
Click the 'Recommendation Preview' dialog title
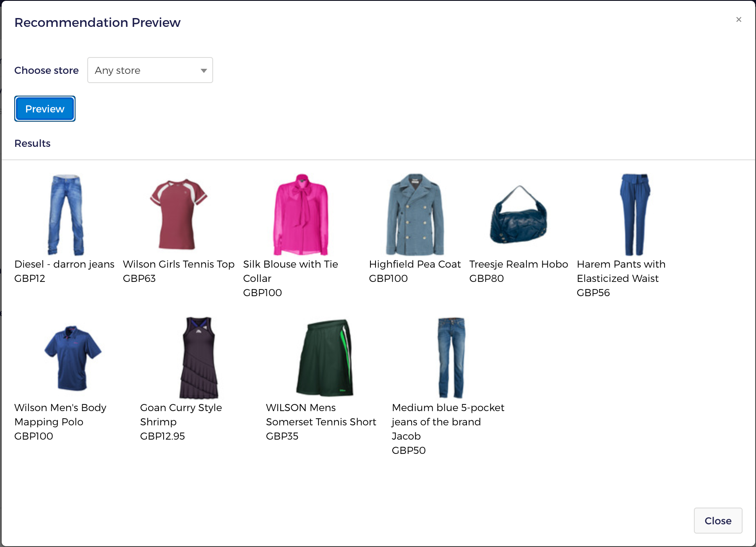97,22
